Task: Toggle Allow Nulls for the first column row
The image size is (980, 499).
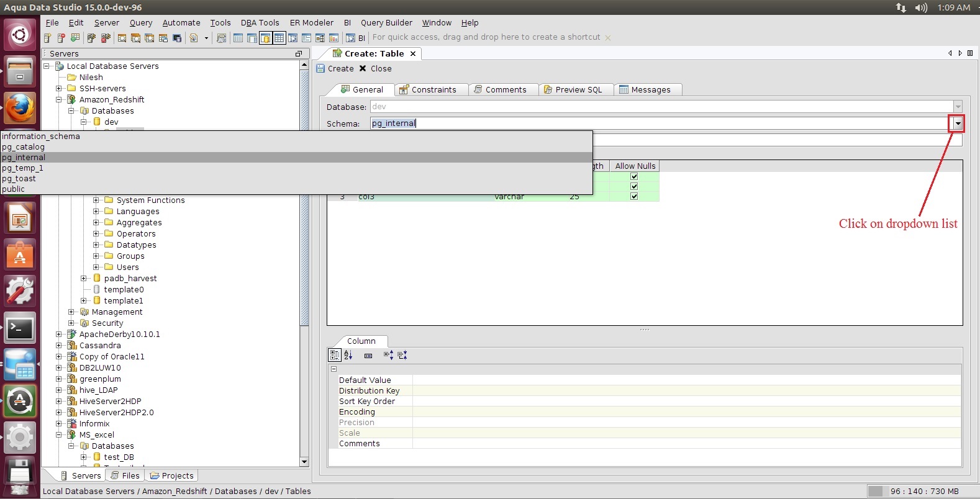Action: tap(634, 176)
